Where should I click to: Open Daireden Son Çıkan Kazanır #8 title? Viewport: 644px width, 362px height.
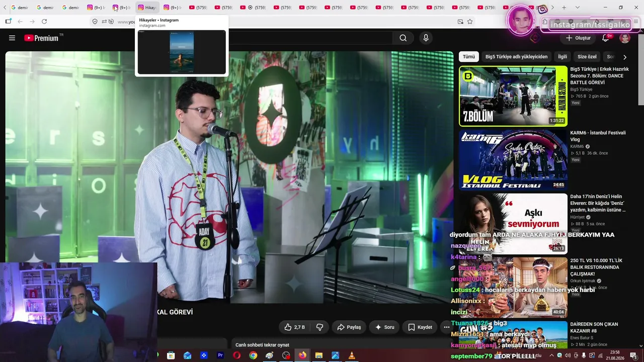point(594,327)
